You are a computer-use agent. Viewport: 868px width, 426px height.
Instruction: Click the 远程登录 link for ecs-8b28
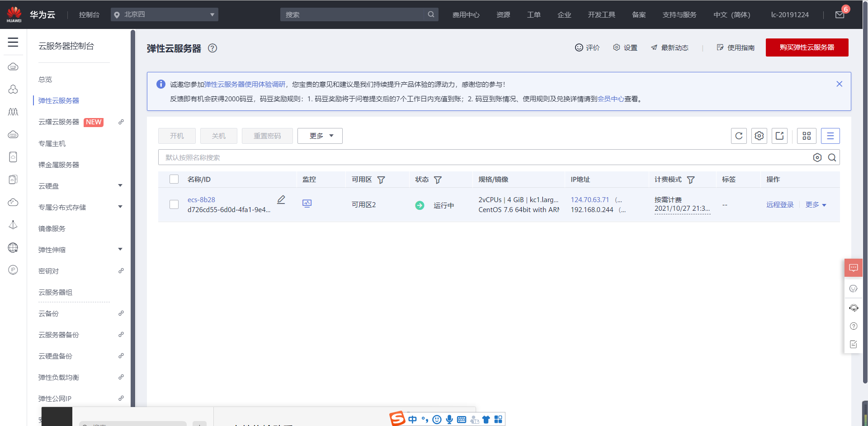(780, 205)
